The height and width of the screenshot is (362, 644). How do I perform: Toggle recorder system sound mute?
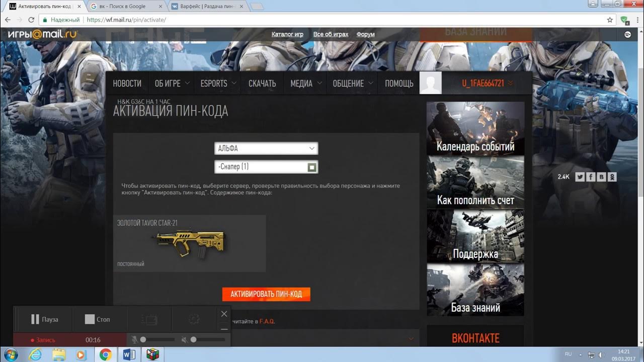pyautogui.click(x=184, y=340)
